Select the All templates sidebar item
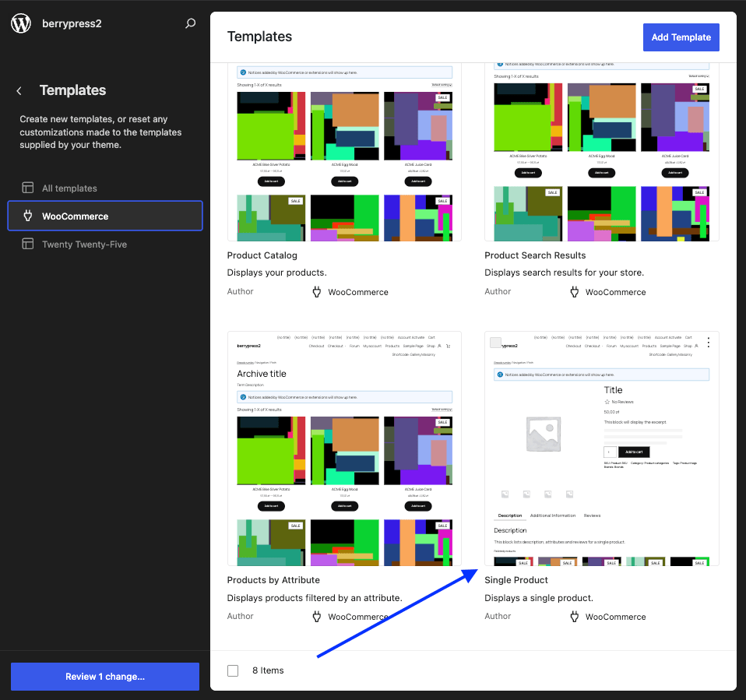Screen dimensions: 746x700 pyautogui.click(x=105, y=188)
